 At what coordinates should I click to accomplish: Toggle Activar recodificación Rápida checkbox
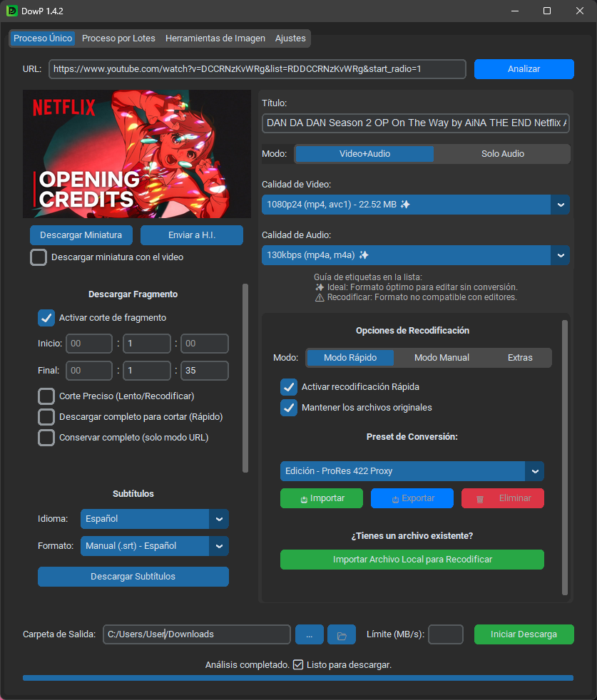click(x=289, y=387)
